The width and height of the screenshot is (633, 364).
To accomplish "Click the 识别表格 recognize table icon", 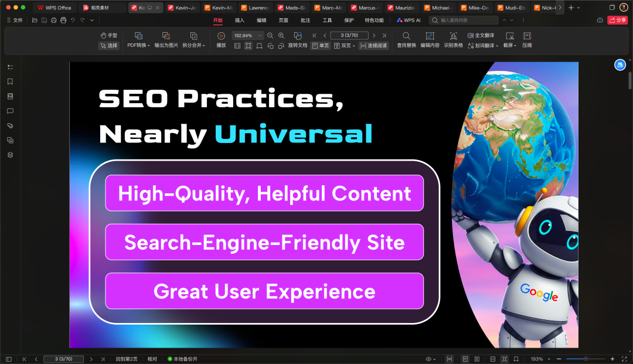I will 453,36.
